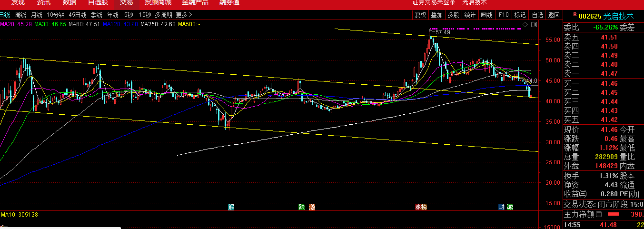
Task: Click the 总量 282909 value
Action: [606, 157]
